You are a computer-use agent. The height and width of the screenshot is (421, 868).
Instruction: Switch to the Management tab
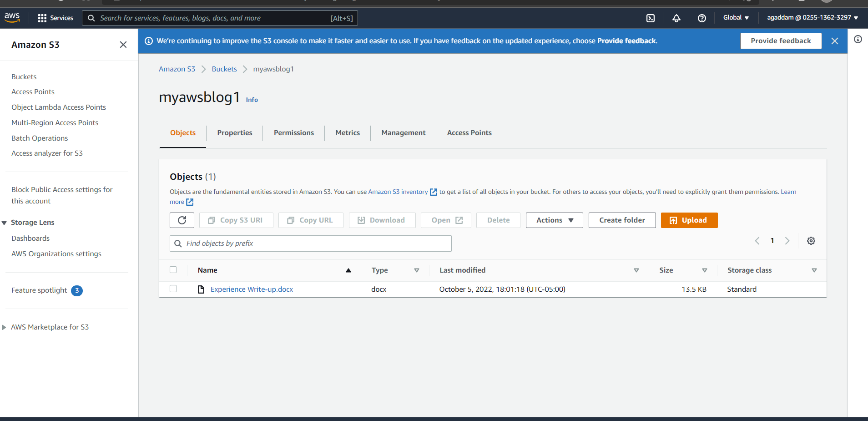point(403,132)
